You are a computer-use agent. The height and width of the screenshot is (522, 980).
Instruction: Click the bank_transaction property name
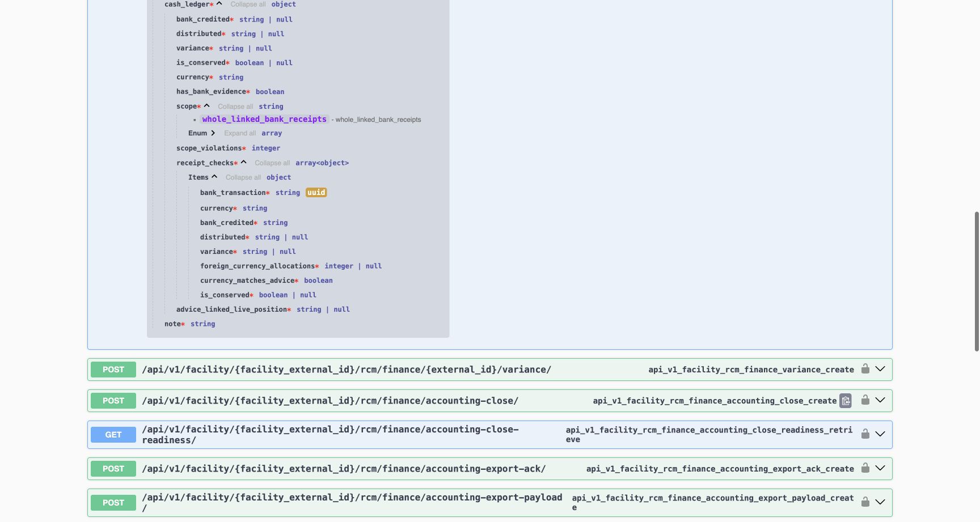tap(233, 193)
